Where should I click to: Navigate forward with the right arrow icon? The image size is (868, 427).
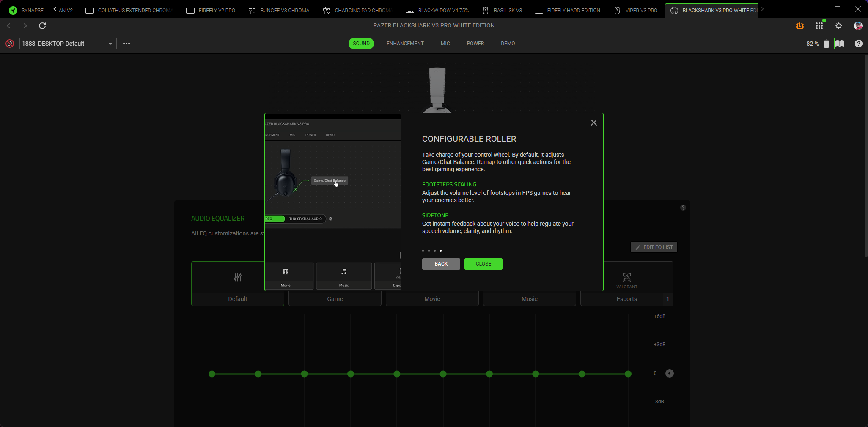tap(25, 26)
